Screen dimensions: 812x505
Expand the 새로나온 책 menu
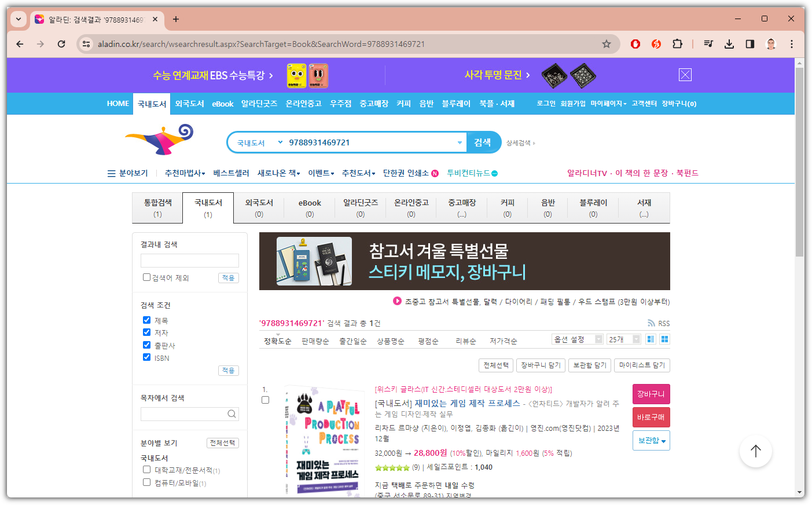click(279, 173)
